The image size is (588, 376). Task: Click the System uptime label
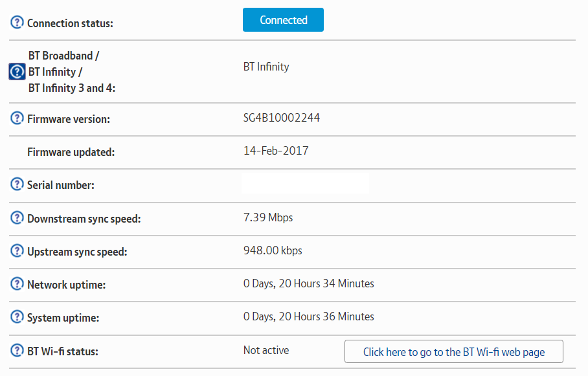click(63, 318)
